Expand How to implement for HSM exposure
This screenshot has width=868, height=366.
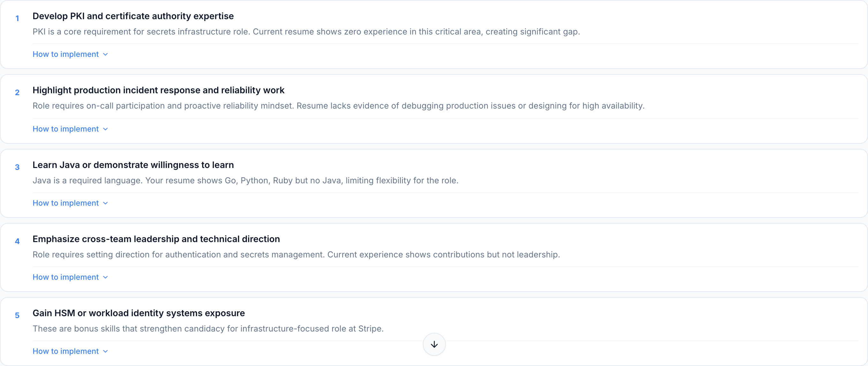tap(66, 351)
